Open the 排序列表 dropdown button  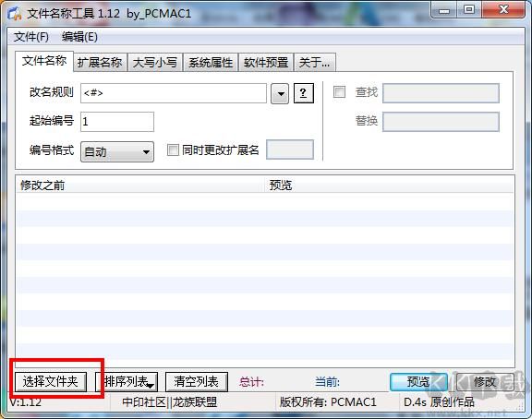(127, 382)
